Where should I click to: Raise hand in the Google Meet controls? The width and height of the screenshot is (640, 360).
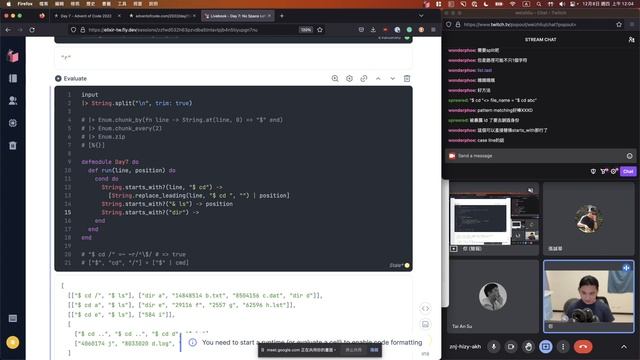528,347
